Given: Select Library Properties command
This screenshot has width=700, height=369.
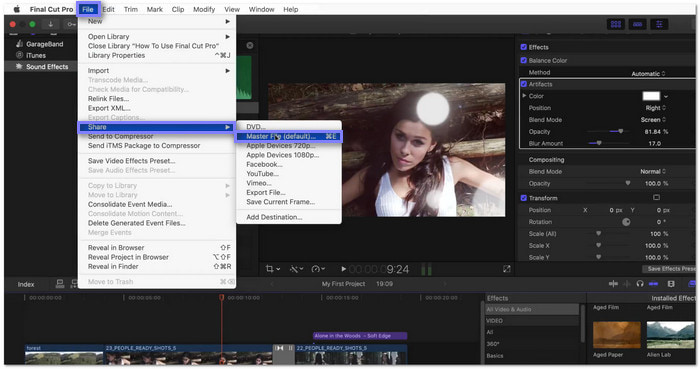Looking at the screenshot, I should click(157, 55).
